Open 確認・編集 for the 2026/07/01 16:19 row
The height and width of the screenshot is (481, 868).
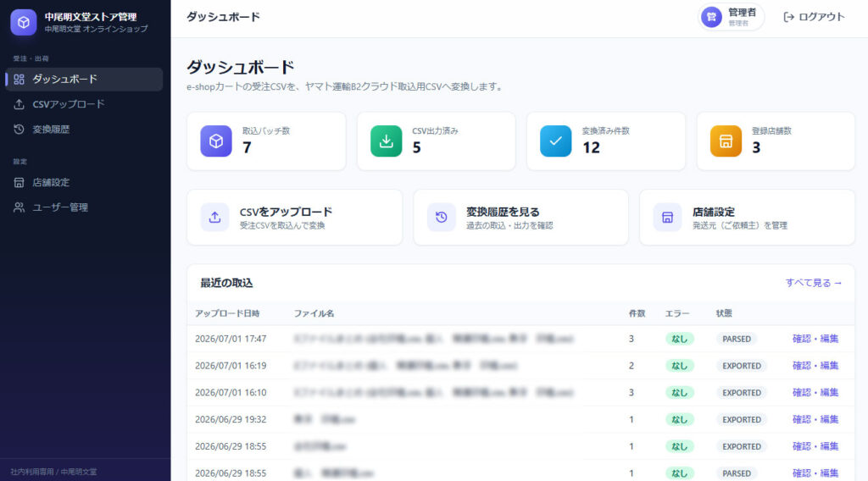815,366
